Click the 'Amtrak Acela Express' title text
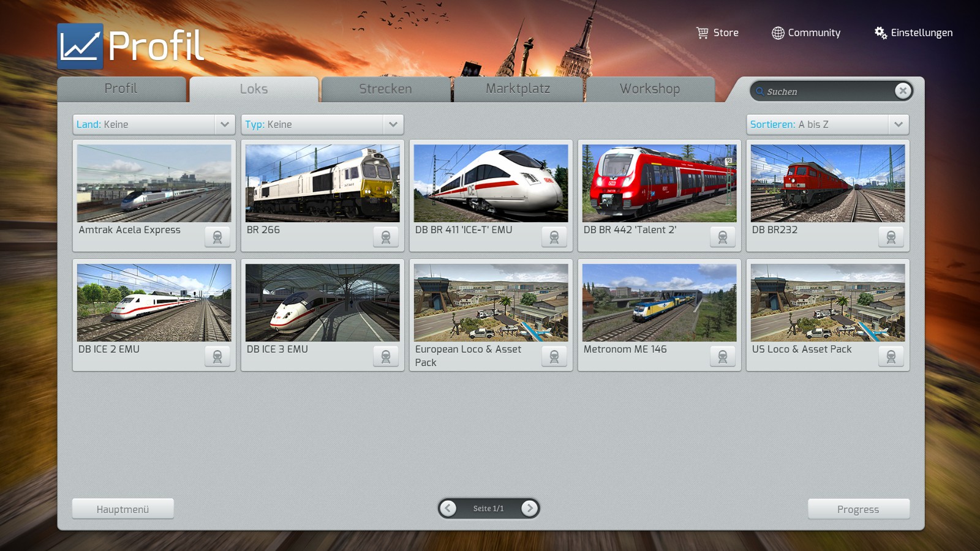 [130, 230]
